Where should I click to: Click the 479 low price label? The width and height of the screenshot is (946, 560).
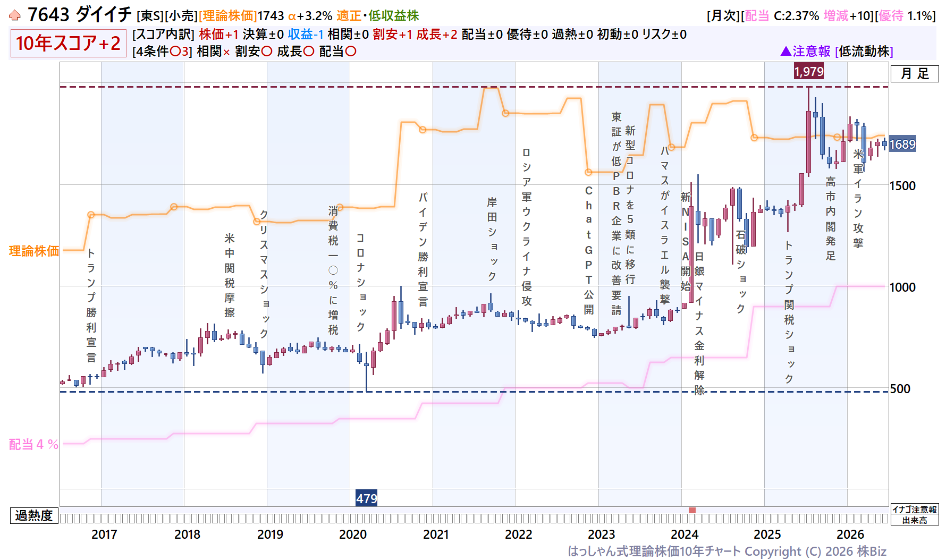(x=367, y=498)
